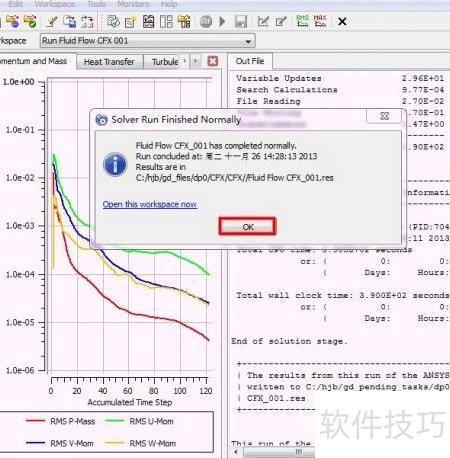Screen dimensions: 450x458
Task: Click the RMS U-Mom legend entry
Action: (139, 421)
